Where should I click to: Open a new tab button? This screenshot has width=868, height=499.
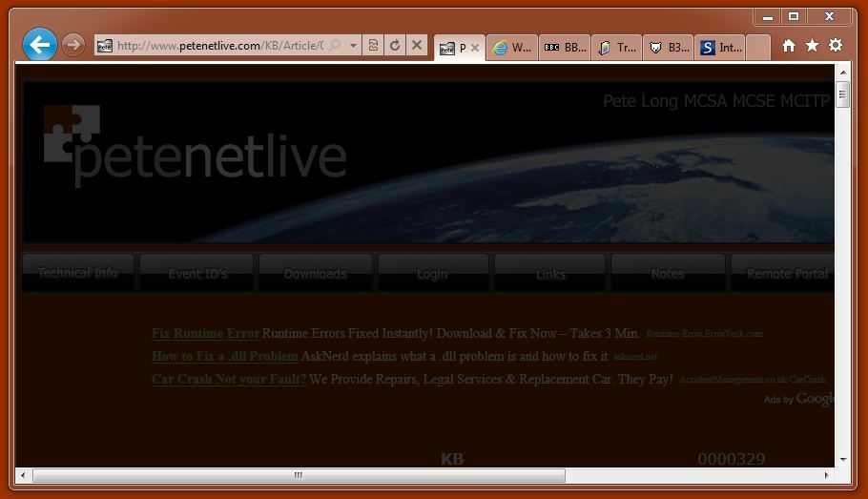(758, 48)
